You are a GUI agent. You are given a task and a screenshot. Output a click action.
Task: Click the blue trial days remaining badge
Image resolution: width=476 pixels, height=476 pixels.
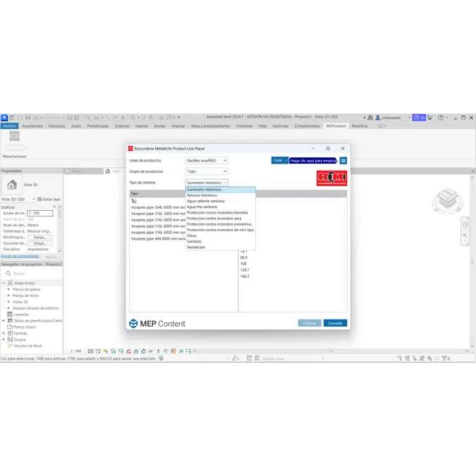[x=419, y=118]
